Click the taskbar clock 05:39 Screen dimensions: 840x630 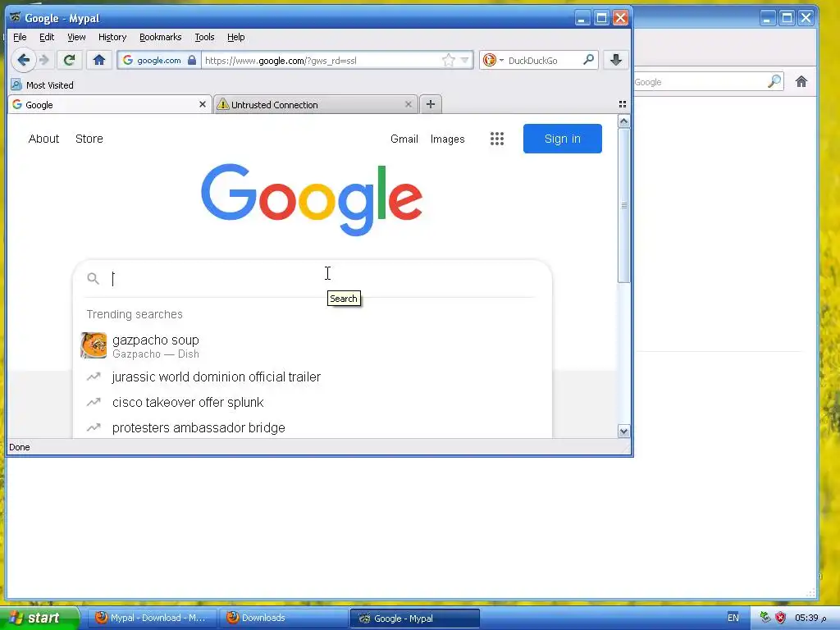tap(810, 618)
